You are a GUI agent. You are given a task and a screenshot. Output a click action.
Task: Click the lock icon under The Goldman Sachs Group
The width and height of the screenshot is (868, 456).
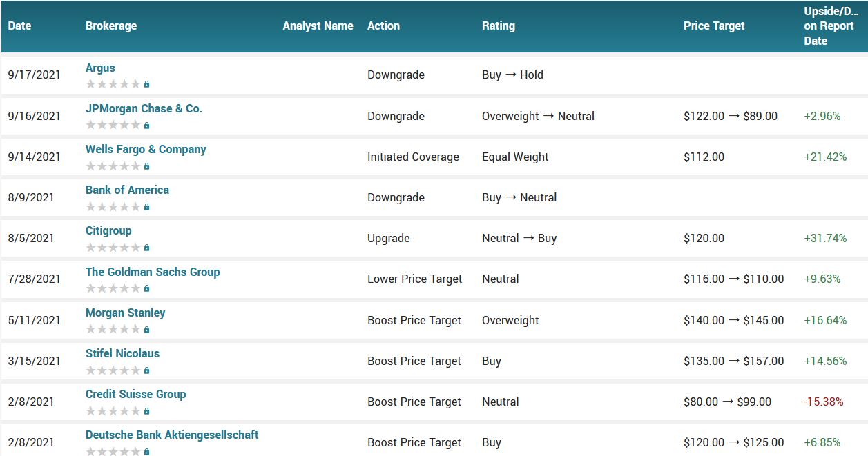pos(146,288)
